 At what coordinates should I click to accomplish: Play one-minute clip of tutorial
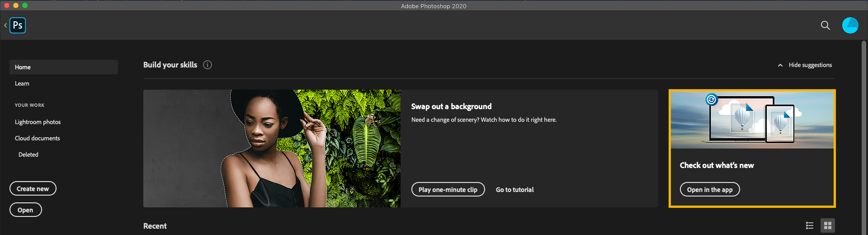(448, 189)
